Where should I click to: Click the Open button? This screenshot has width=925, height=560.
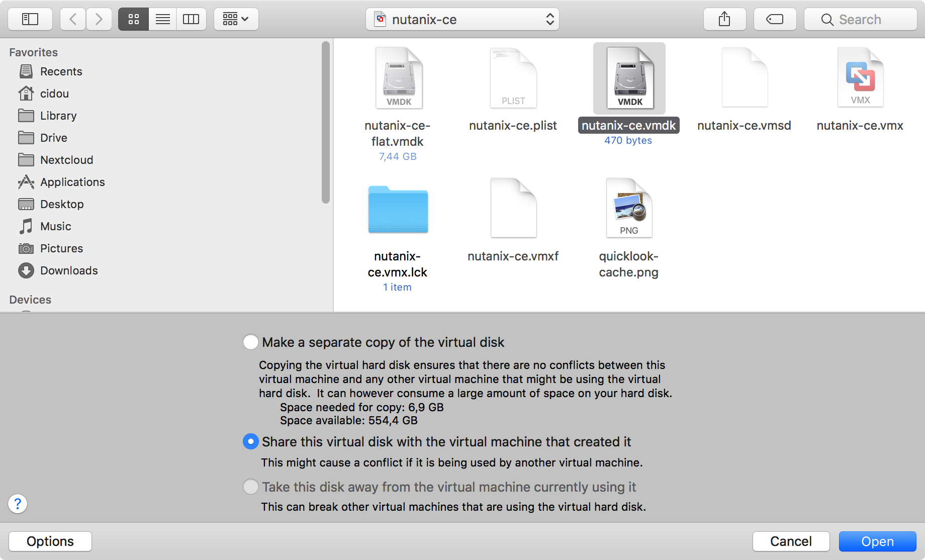point(877,541)
